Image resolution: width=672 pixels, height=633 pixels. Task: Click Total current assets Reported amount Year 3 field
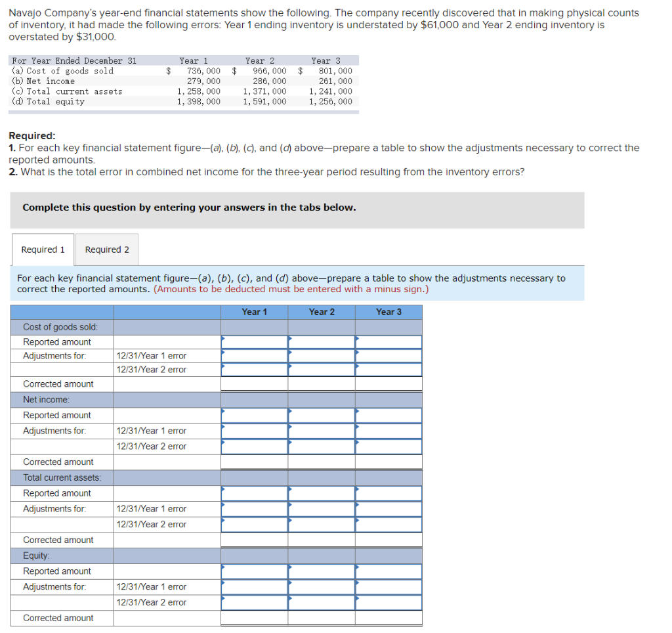coord(388,494)
